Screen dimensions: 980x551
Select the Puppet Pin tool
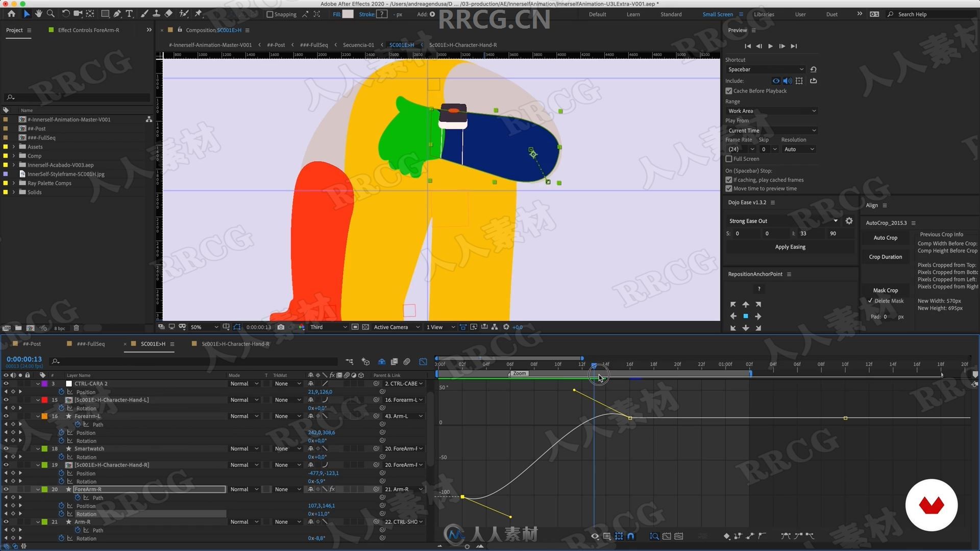(x=199, y=14)
